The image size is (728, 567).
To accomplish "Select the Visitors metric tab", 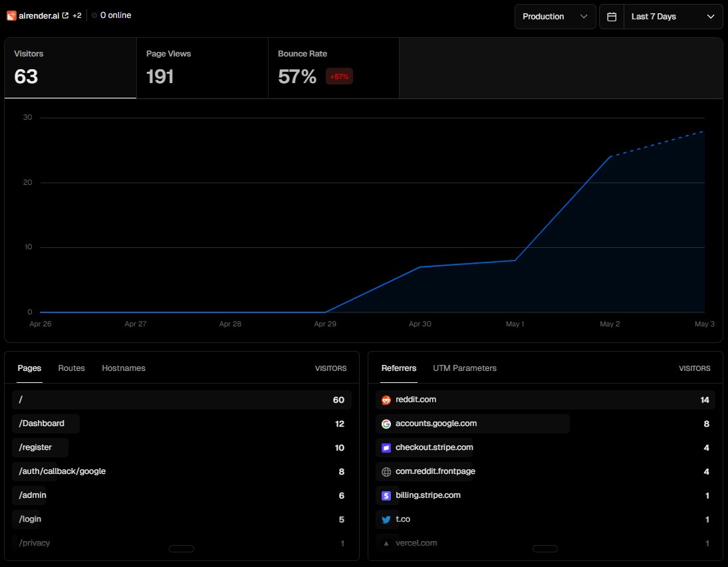I will pyautogui.click(x=70, y=68).
